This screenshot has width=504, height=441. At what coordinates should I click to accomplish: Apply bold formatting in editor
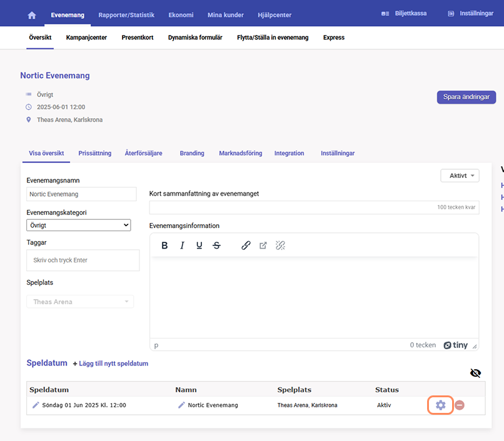coord(164,245)
